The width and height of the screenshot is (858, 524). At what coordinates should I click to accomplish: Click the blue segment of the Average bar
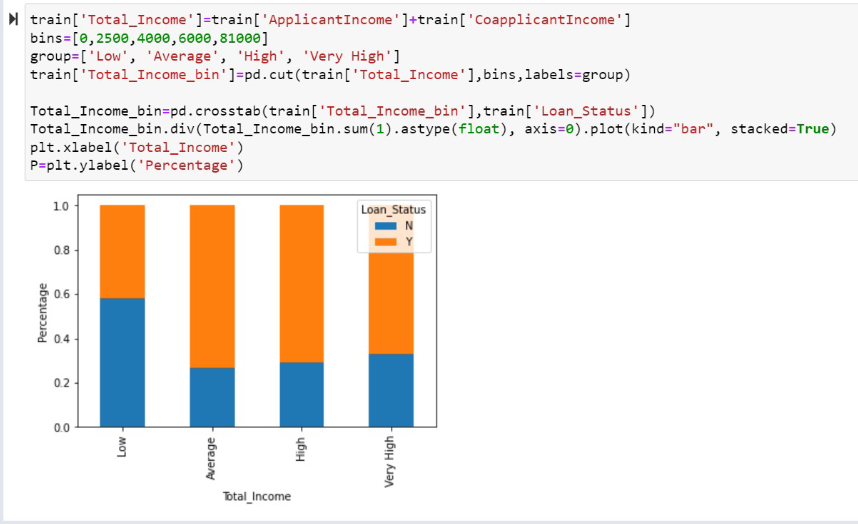(x=212, y=397)
